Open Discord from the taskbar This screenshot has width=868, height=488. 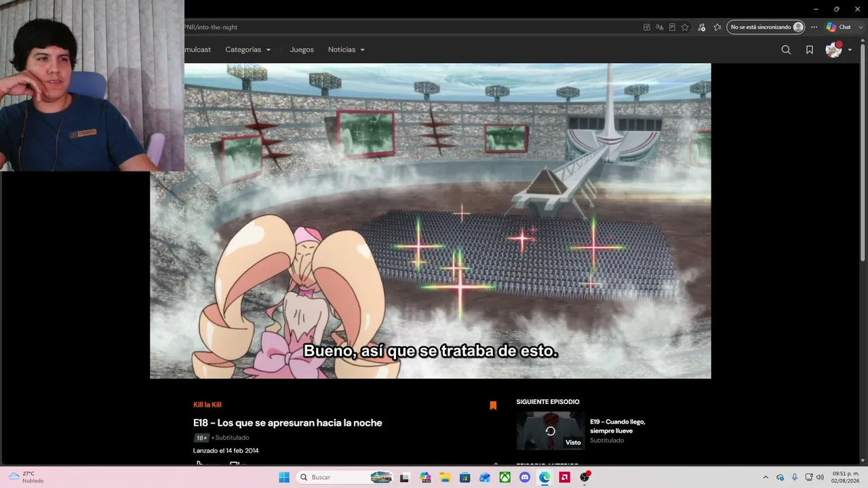[524, 477]
